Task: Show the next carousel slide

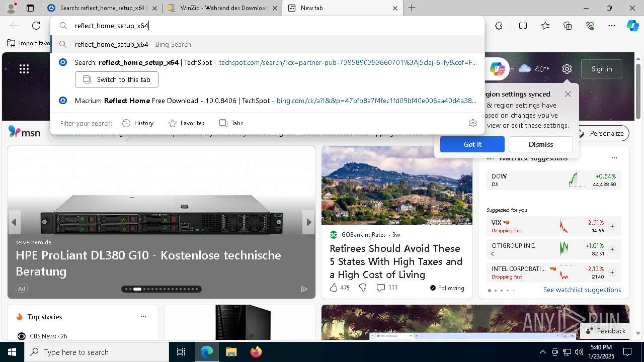Action: [308, 222]
